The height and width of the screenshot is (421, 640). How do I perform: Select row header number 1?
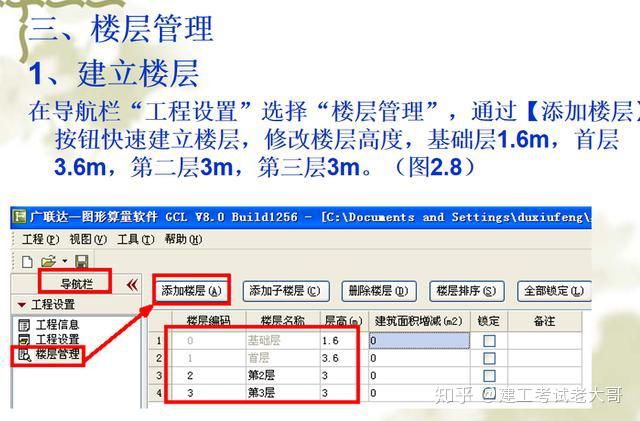(159, 341)
